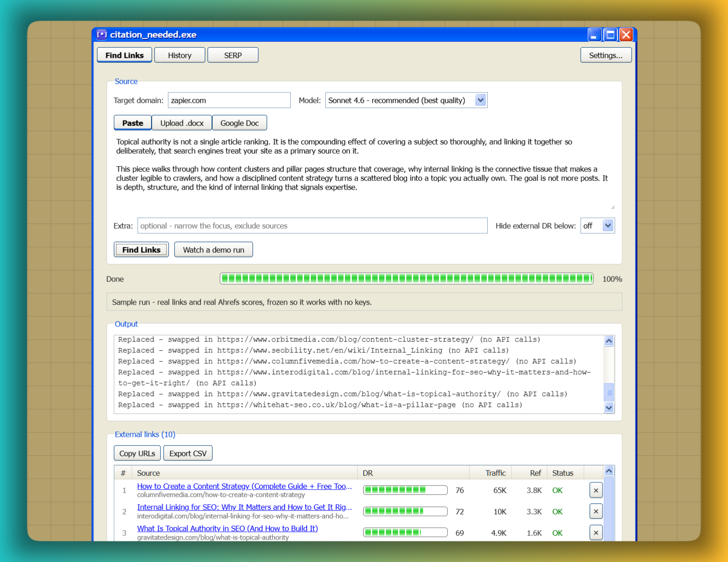Sort by the Status column header
This screenshot has width=728, height=562.
click(x=566, y=473)
